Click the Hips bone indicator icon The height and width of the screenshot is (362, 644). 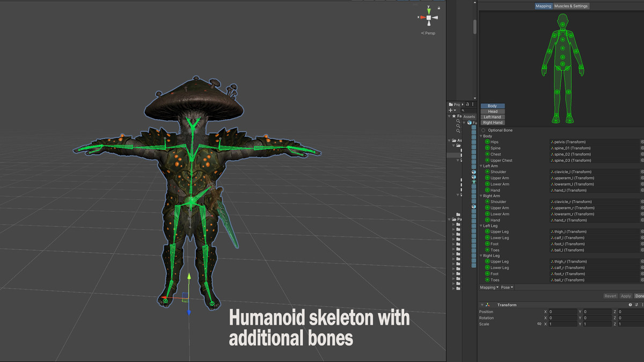[487, 142]
